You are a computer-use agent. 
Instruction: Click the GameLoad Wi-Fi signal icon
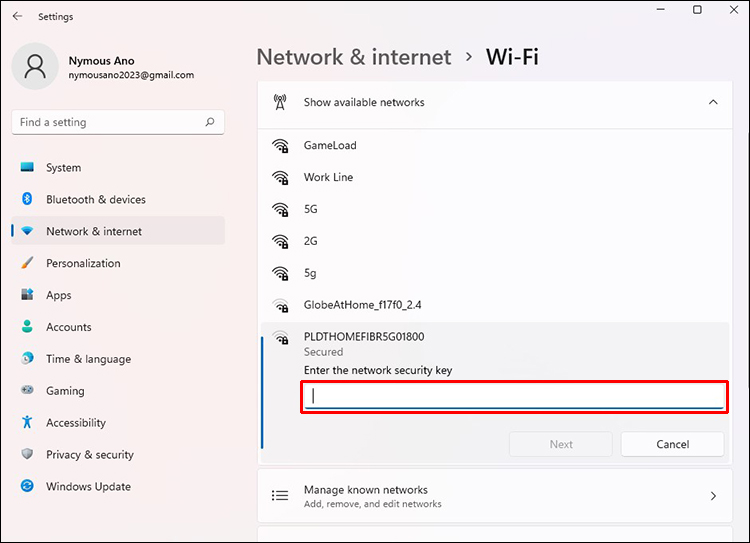pos(281,145)
